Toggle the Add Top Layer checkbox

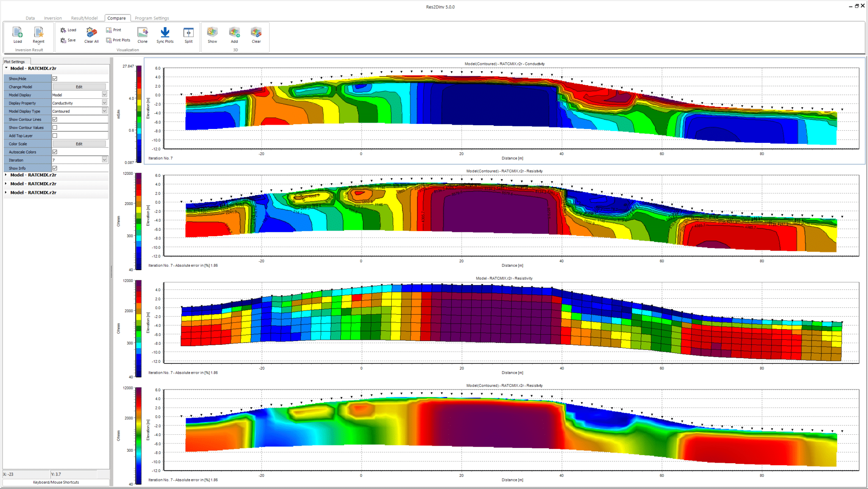(x=55, y=135)
